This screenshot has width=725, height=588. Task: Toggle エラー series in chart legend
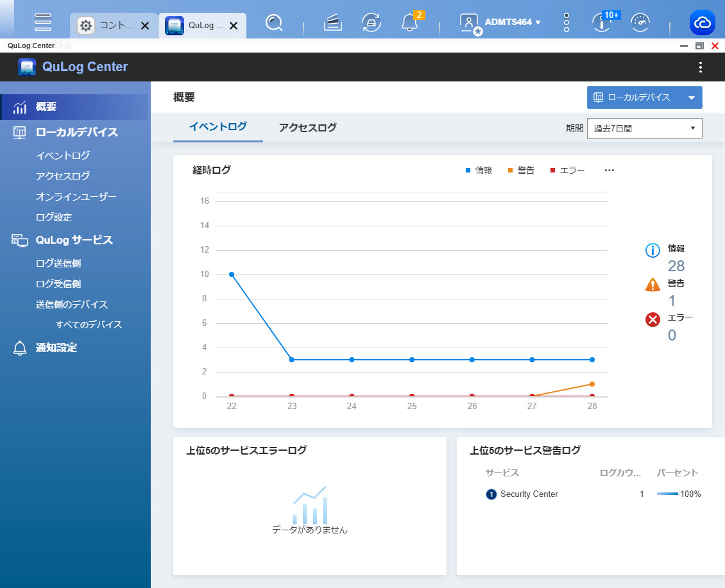pos(567,170)
